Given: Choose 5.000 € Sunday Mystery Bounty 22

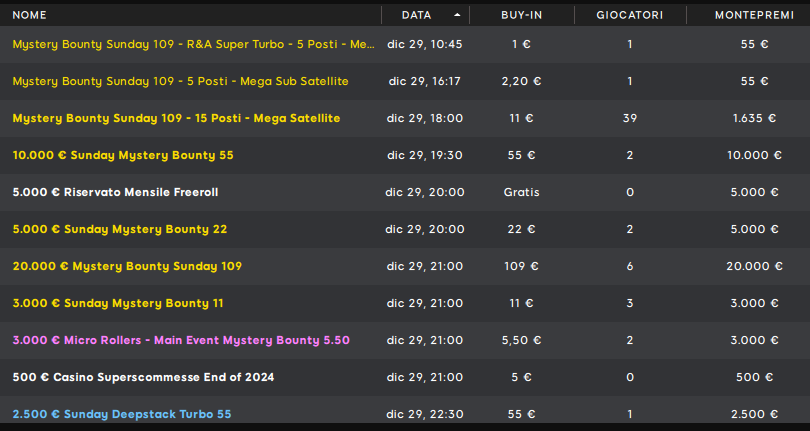Looking at the screenshot, I should pyautogui.click(x=120, y=229).
